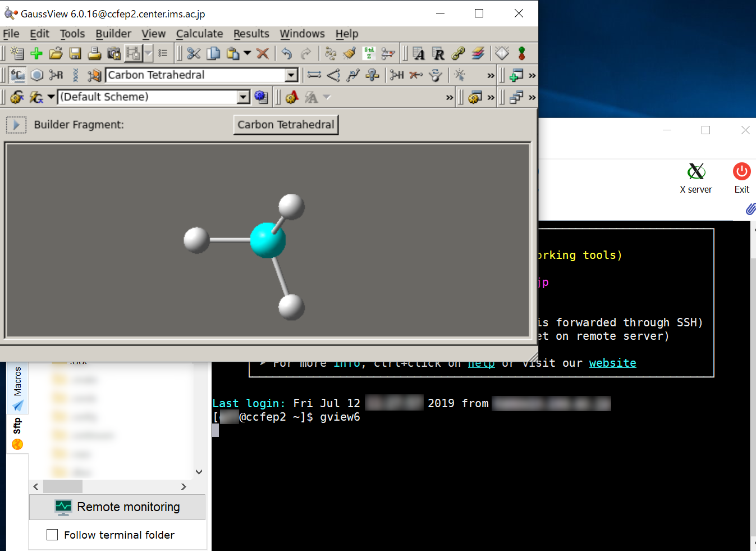The image size is (756, 551).
Task: Click the Inquire question-mark tool
Action: pos(372,75)
